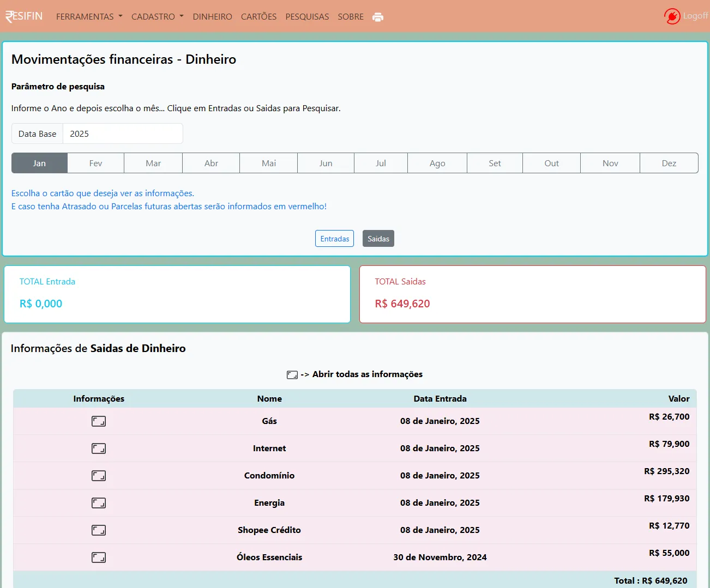Expand details icon for Condomínio

pyautogui.click(x=99, y=476)
